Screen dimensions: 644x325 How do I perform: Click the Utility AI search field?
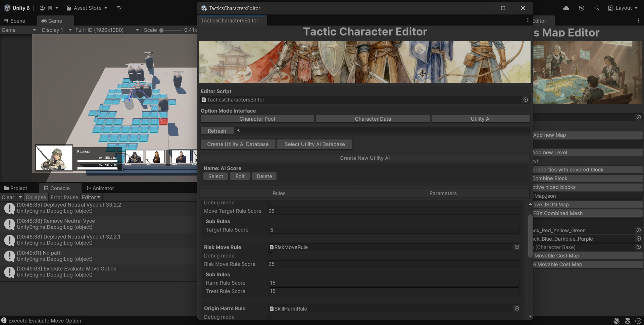click(x=382, y=130)
